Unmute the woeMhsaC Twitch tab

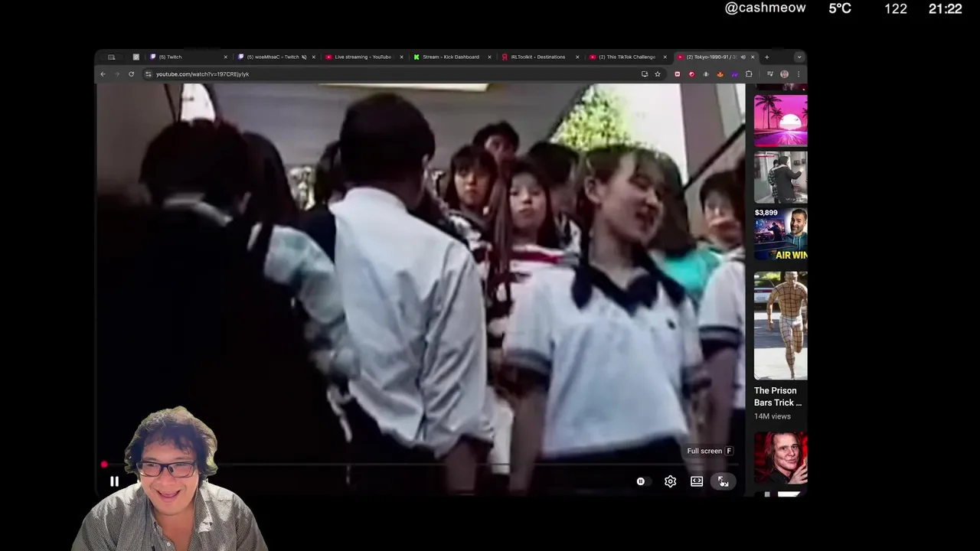(304, 57)
